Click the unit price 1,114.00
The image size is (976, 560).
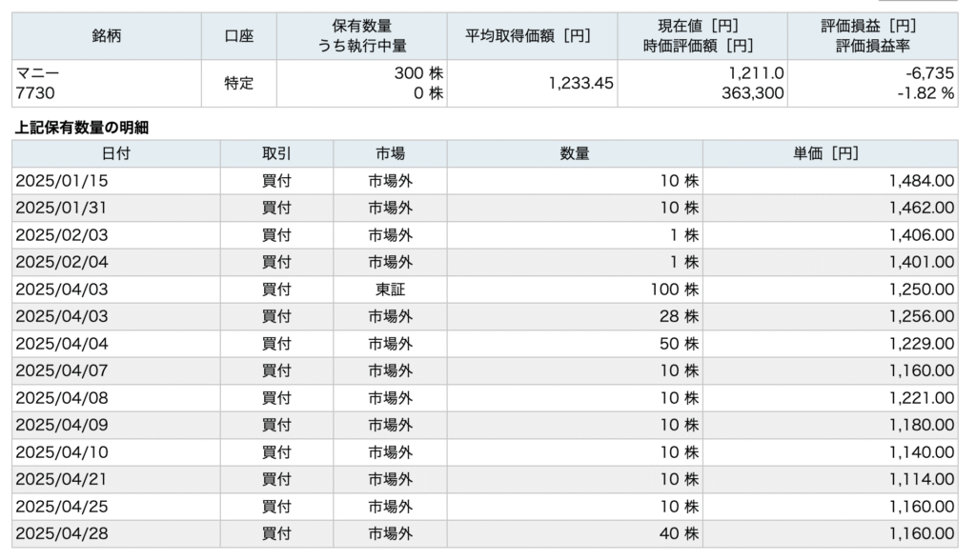pos(922,479)
